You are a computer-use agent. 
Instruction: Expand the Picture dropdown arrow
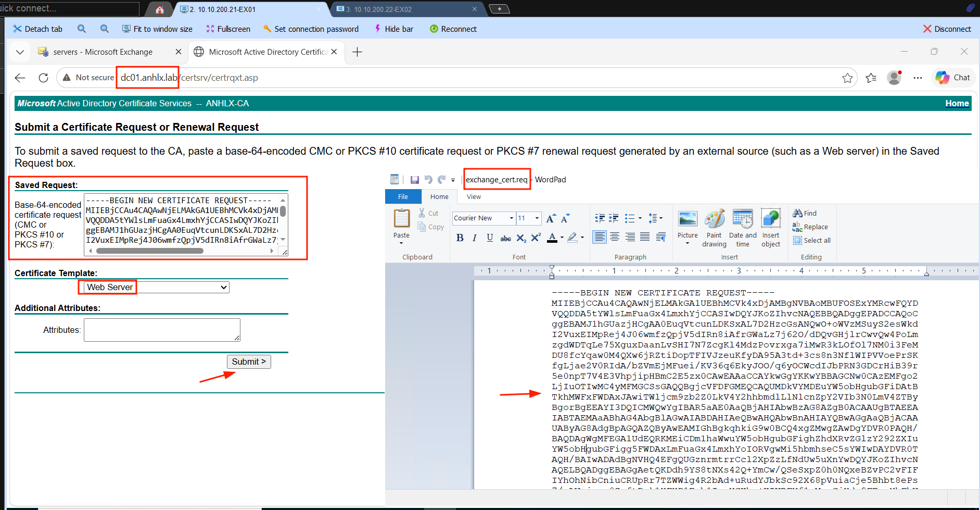688,243
